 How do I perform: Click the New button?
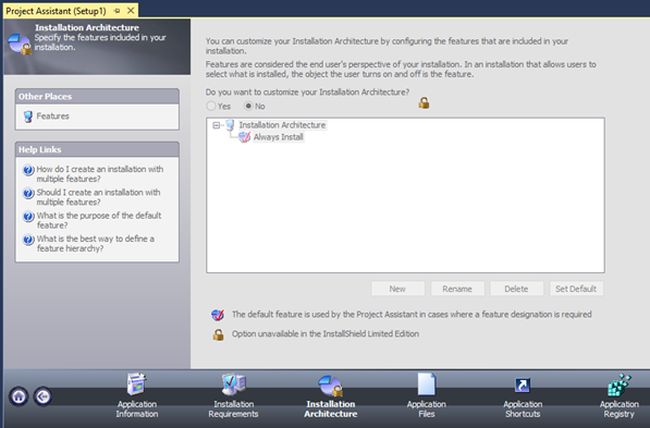[398, 289]
